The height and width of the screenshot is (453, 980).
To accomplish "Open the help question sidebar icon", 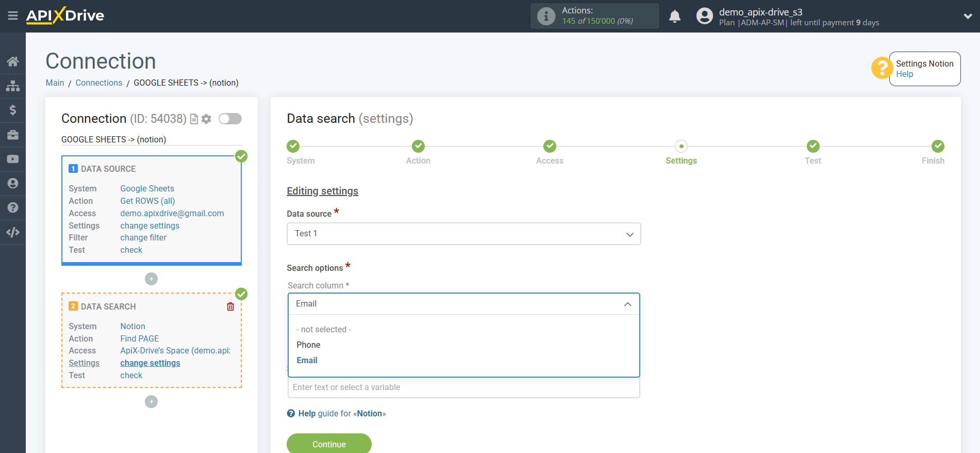I will (13, 207).
